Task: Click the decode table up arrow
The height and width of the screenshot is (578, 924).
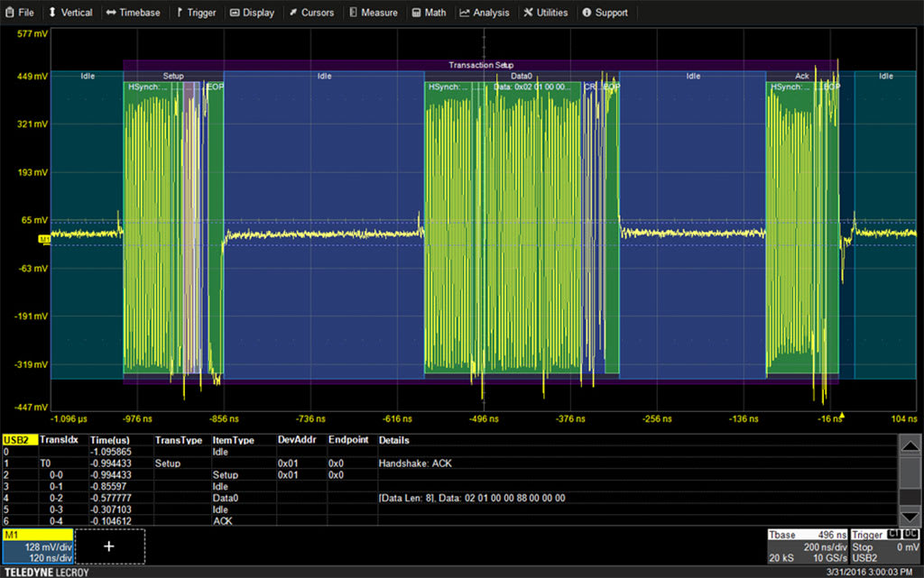Action: (910, 446)
